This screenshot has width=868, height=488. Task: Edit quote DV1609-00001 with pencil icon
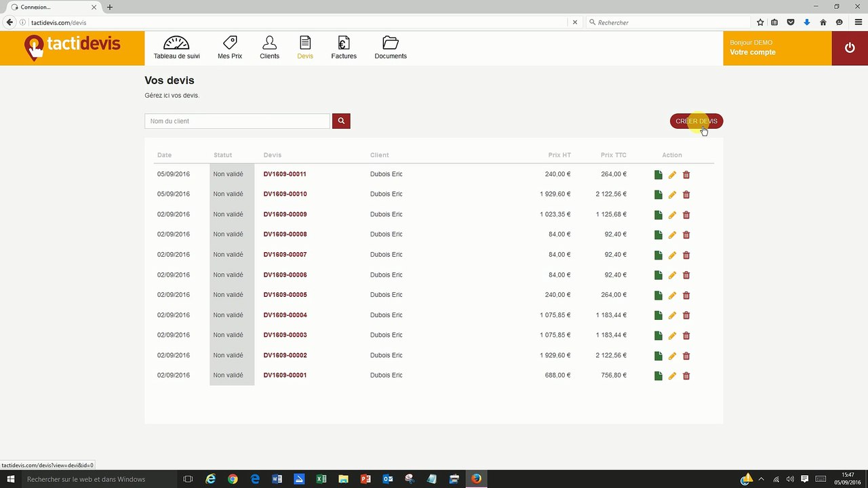coord(672,375)
